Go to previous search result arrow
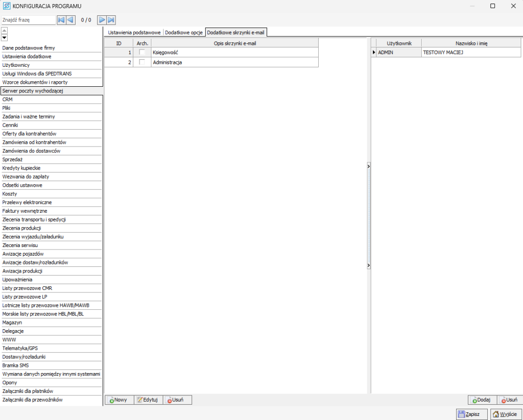This screenshot has height=420, width=523. (x=70, y=20)
